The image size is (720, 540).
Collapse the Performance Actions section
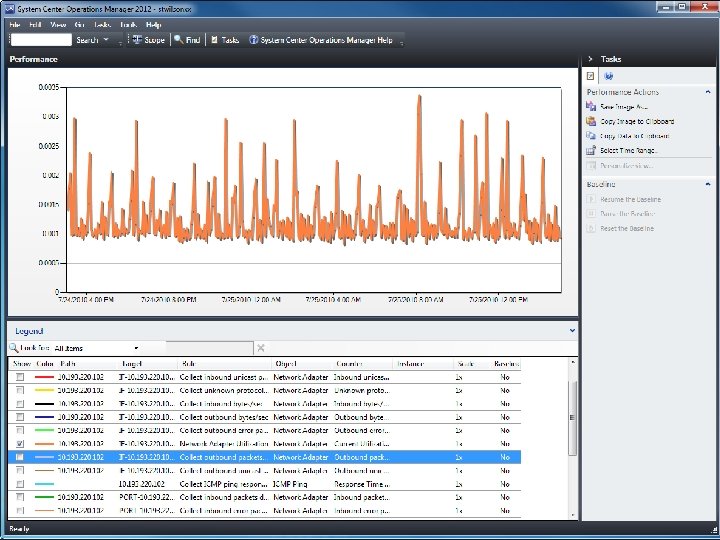pyautogui.click(x=708, y=92)
